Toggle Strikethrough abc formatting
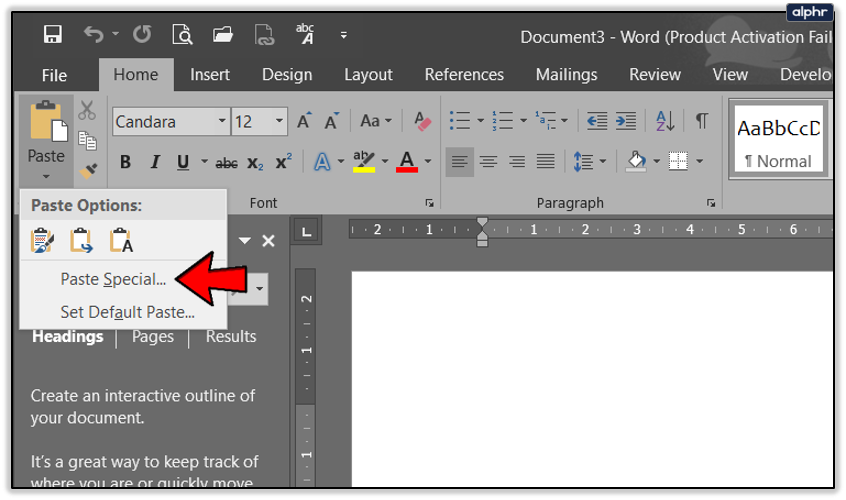Image resolution: width=846 pixels, height=500 pixels. [x=227, y=163]
